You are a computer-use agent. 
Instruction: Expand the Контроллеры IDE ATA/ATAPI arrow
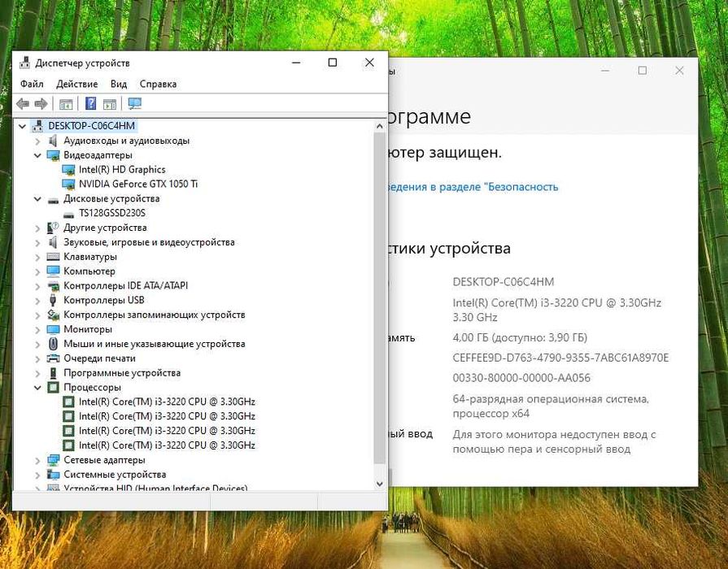pos(37,286)
